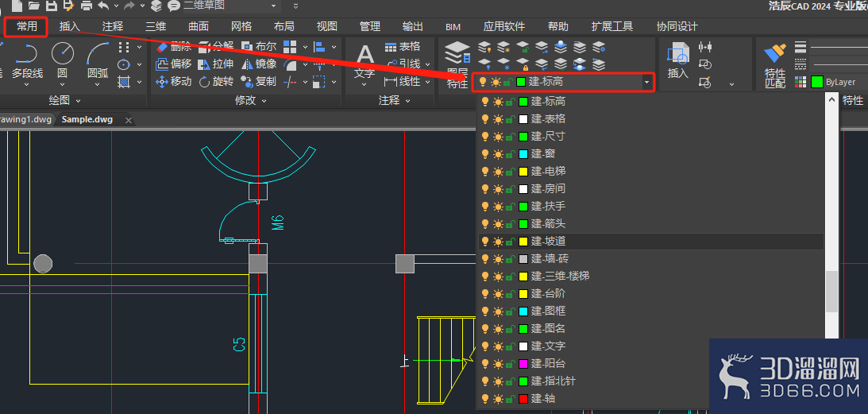
Task: Expand the 绘图 panel arrow
Action: pos(78,101)
